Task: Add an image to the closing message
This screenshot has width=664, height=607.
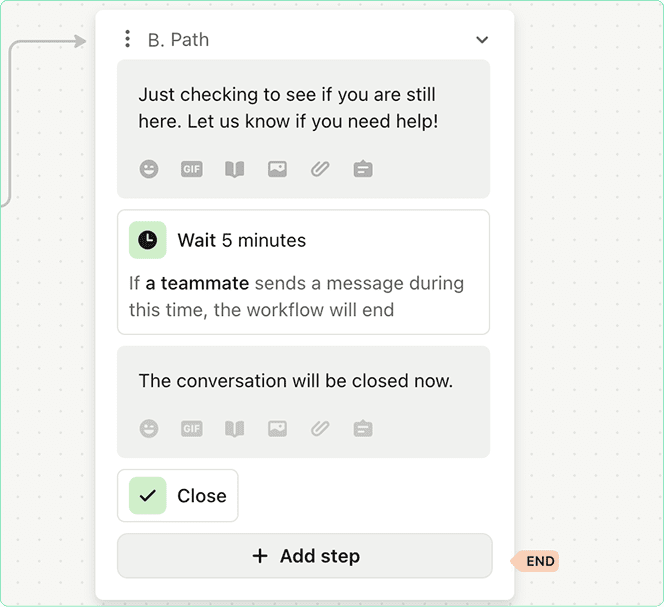Action: [277, 429]
